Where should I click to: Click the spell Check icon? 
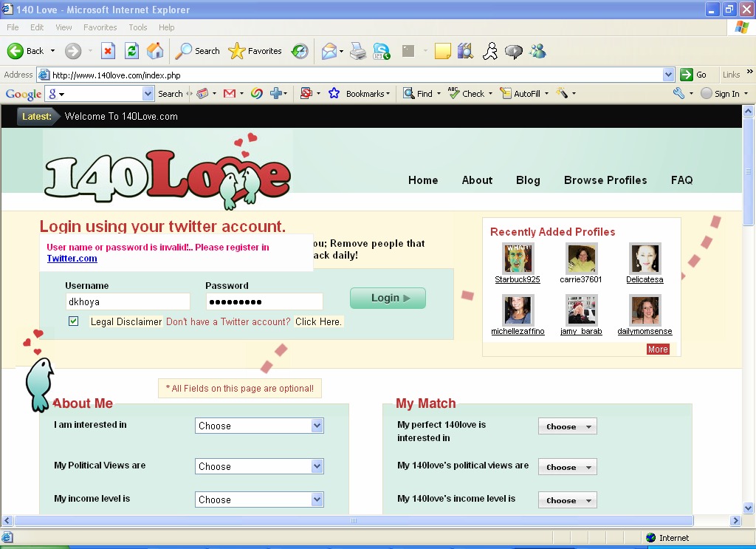(x=454, y=92)
